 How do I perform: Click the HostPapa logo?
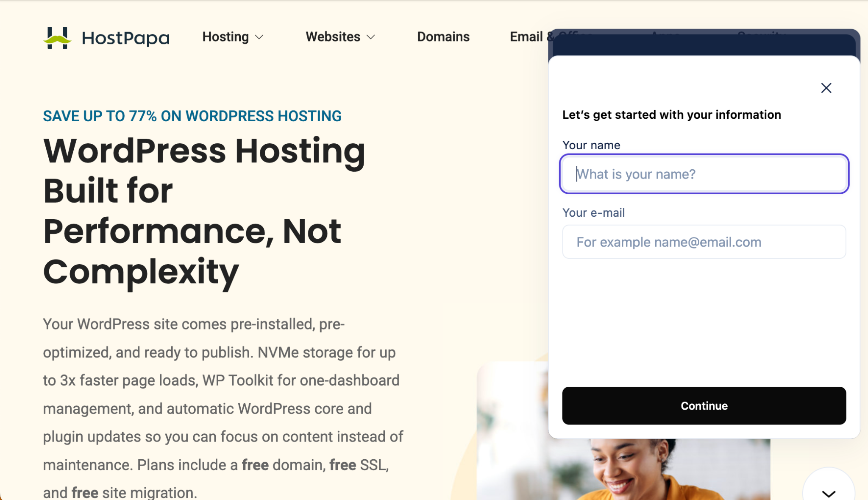click(x=106, y=38)
